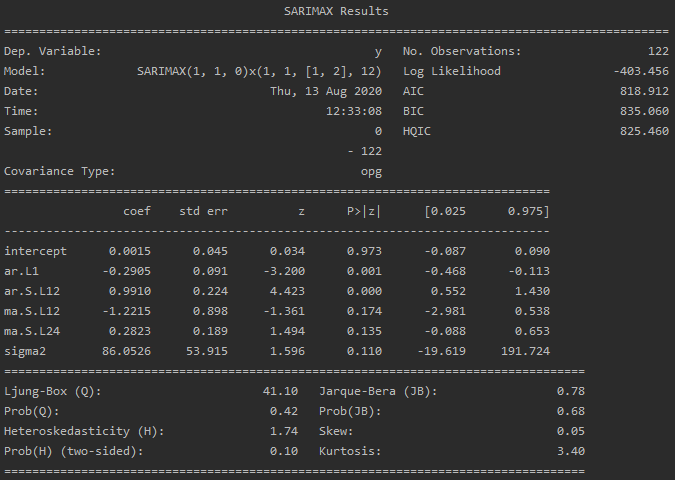
Task: Click the ma.S.L24 coefficient '0.2823'
Action: click(x=130, y=331)
